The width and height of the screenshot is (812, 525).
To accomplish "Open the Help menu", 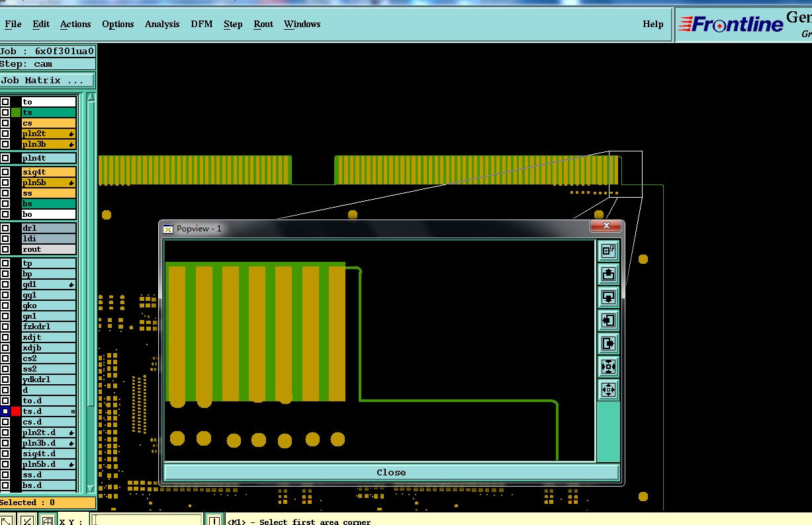I will (653, 24).
